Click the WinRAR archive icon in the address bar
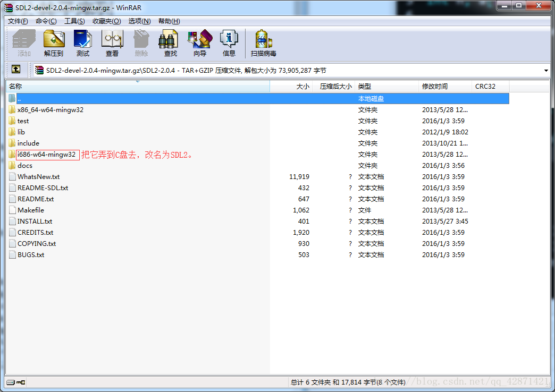The image size is (555, 392). 39,70
